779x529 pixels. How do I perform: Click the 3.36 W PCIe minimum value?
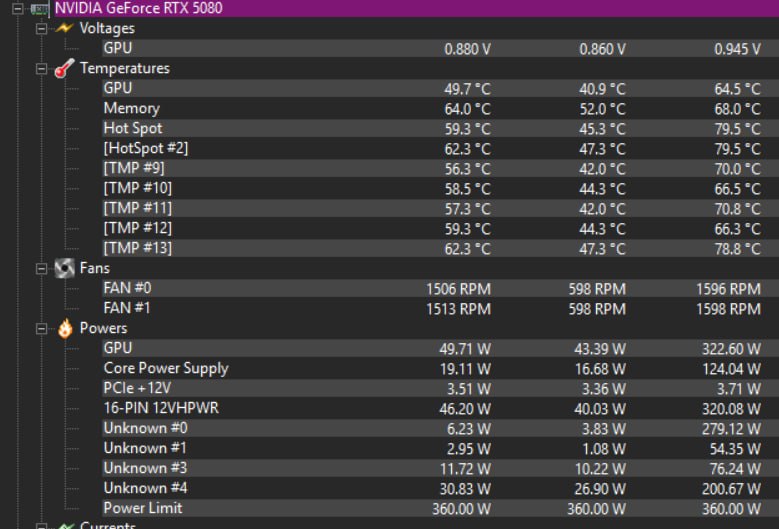(604, 389)
